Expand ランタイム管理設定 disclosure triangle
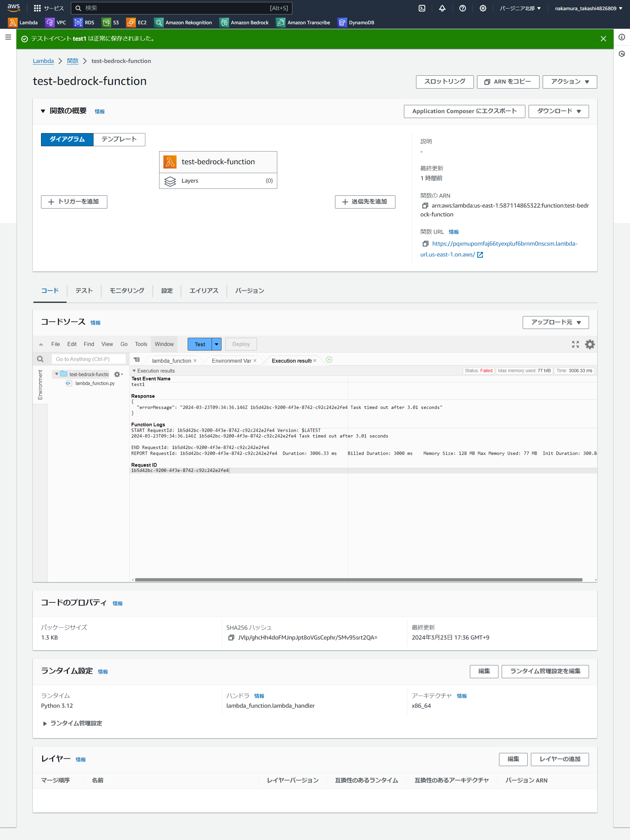630x840 pixels. tap(45, 723)
